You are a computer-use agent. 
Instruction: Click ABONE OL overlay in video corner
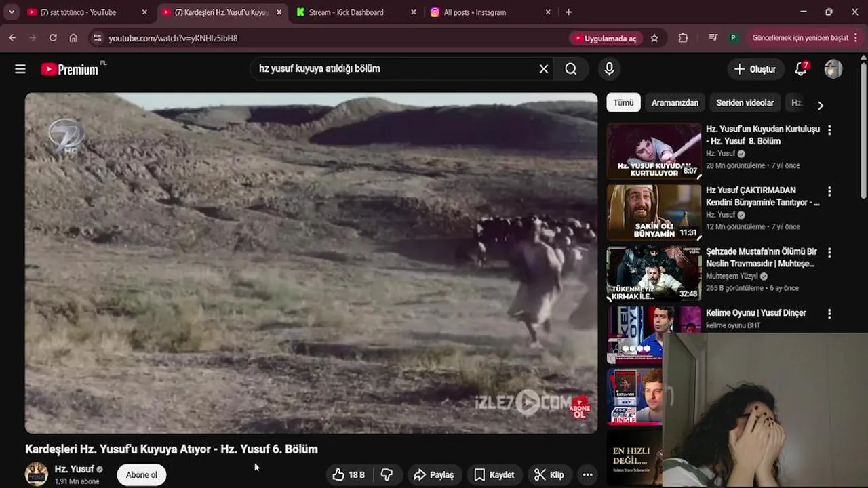[580, 407]
